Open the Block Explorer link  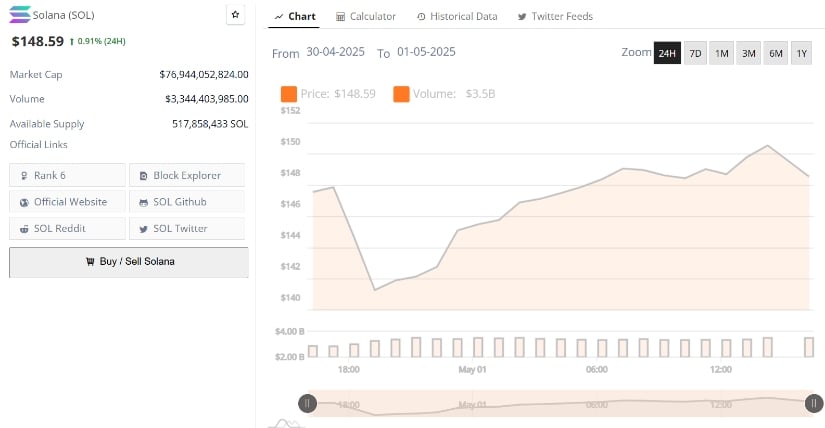click(x=187, y=175)
